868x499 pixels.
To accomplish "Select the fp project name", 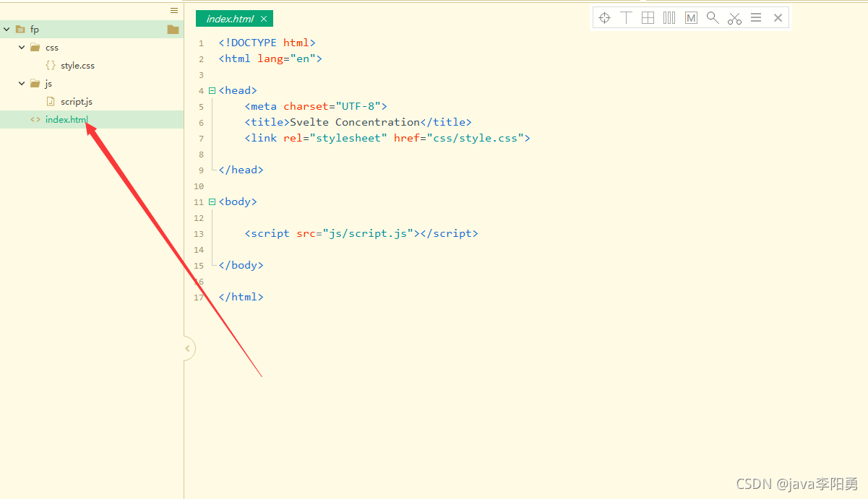I will click(x=35, y=30).
